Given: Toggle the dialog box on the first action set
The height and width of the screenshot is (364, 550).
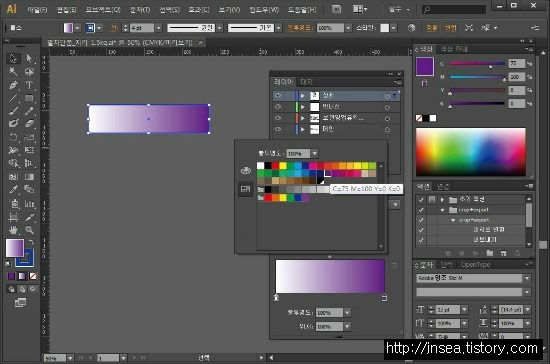Looking at the screenshot, I should click(432, 200).
